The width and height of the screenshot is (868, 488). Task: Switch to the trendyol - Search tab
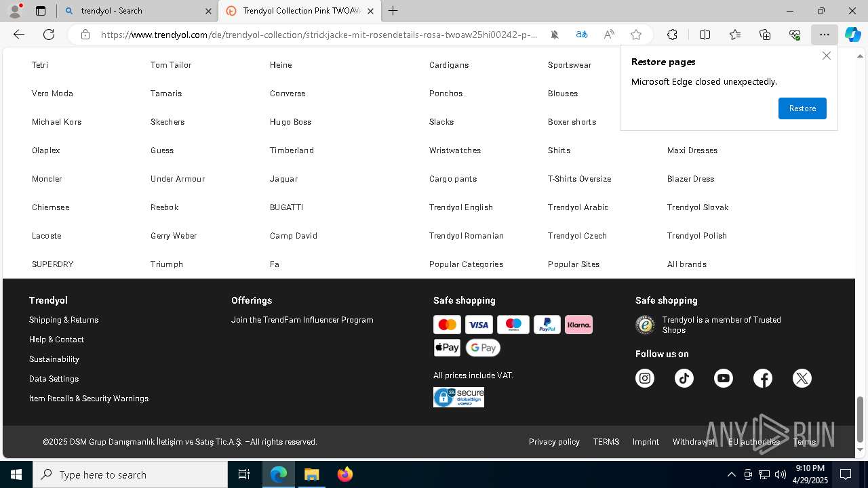(136, 11)
